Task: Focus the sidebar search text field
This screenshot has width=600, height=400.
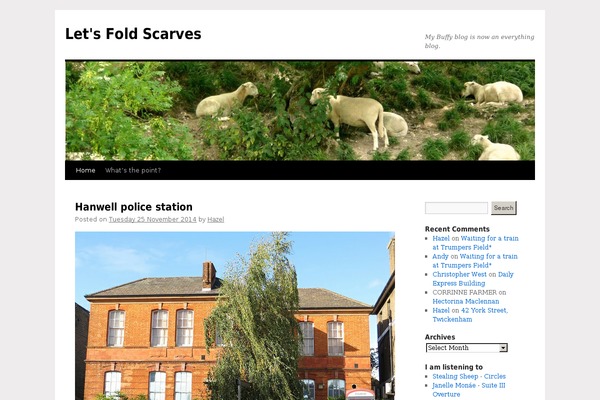Action: pyautogui.click(x=456, y=208)
